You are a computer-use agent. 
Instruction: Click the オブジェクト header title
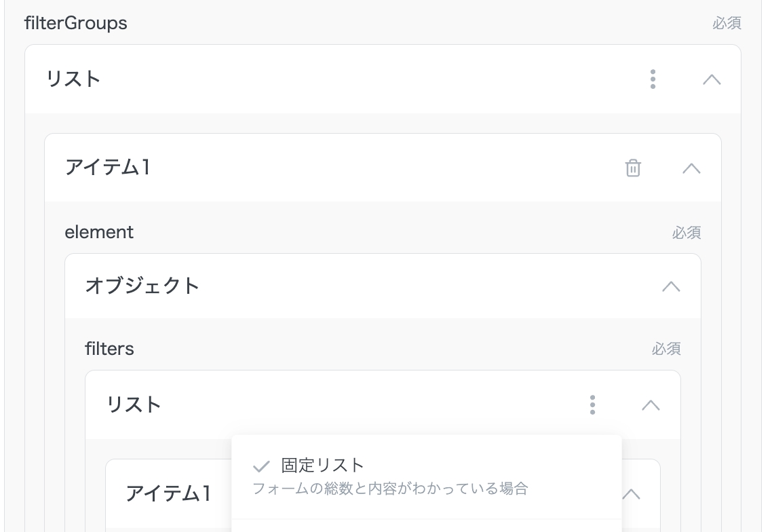[x=142, y=286]
